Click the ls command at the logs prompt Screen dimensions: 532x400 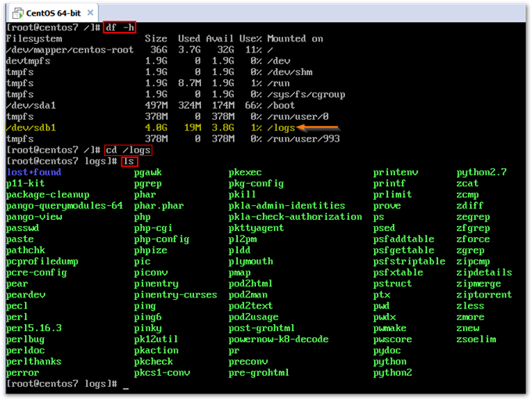129,161
